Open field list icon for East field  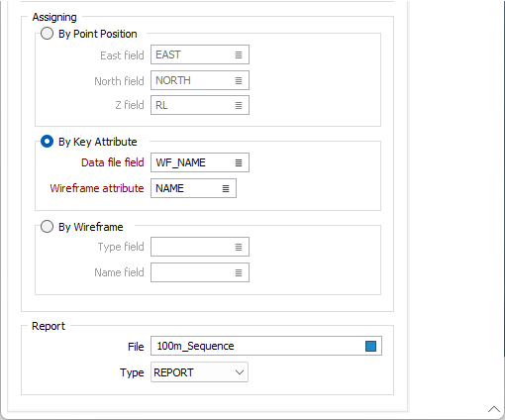click(239, 54)
